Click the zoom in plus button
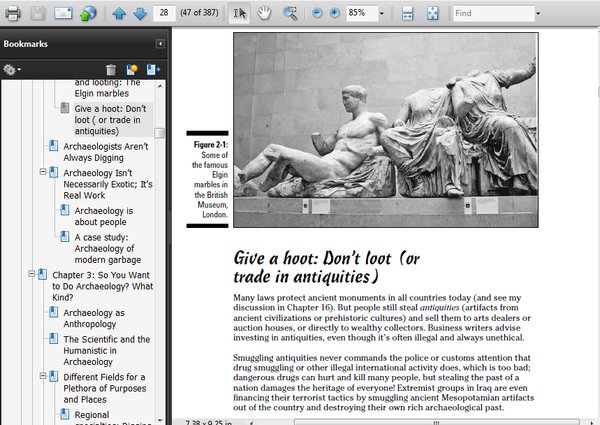The image size is (600, 425). tap(333, 13)
